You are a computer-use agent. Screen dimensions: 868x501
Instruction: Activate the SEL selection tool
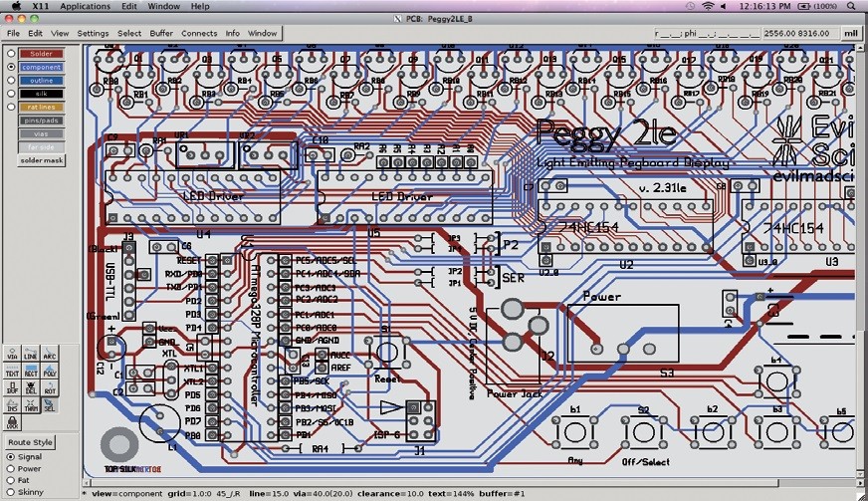click(x=49, y=405)
